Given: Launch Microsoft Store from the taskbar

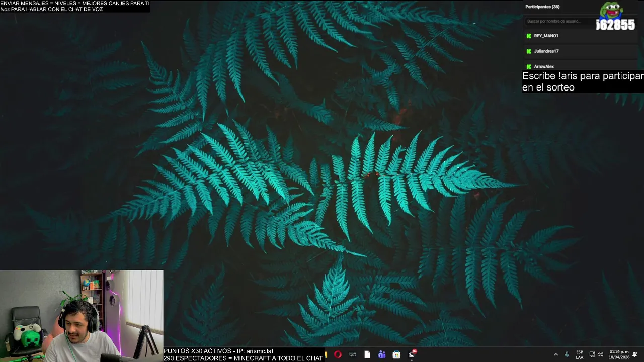Looking at the screenshot, I should (396, 354).
